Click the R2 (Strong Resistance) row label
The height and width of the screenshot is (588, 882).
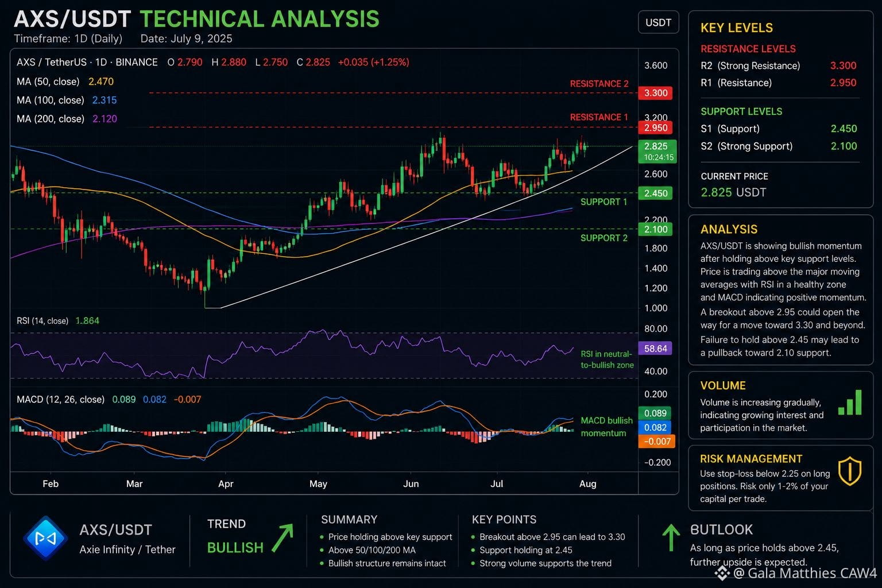[750, 65]
